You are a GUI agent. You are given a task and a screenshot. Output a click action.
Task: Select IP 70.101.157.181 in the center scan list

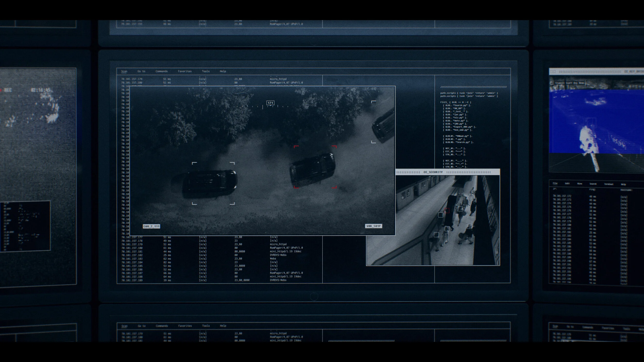point(132,252)
